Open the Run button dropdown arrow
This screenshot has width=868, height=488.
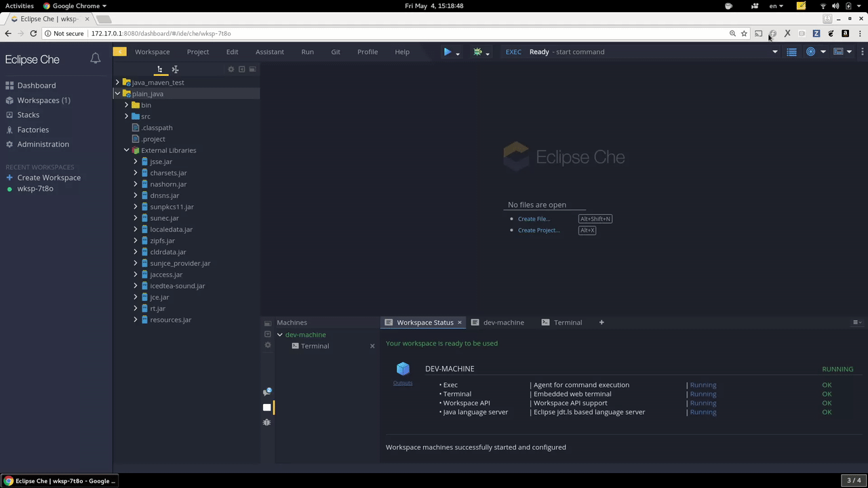coord(458,53)
